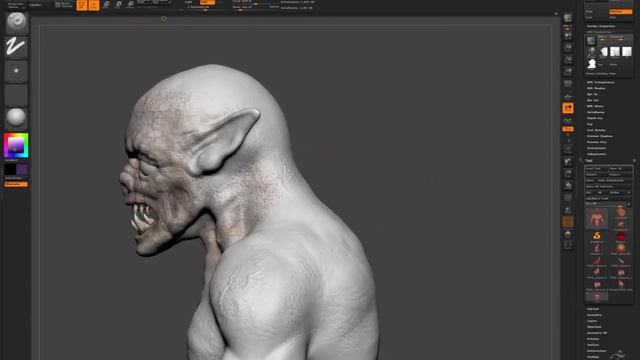Expand Antialiasing section
640x360 pixels.
tap(596, 112)
